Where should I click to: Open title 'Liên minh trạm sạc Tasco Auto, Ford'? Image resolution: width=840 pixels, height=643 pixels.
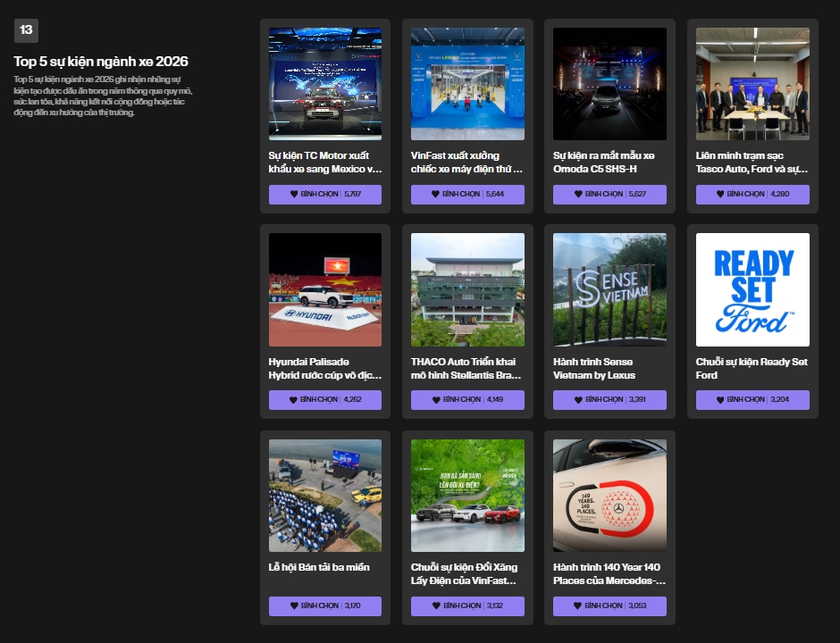[752, 163]
